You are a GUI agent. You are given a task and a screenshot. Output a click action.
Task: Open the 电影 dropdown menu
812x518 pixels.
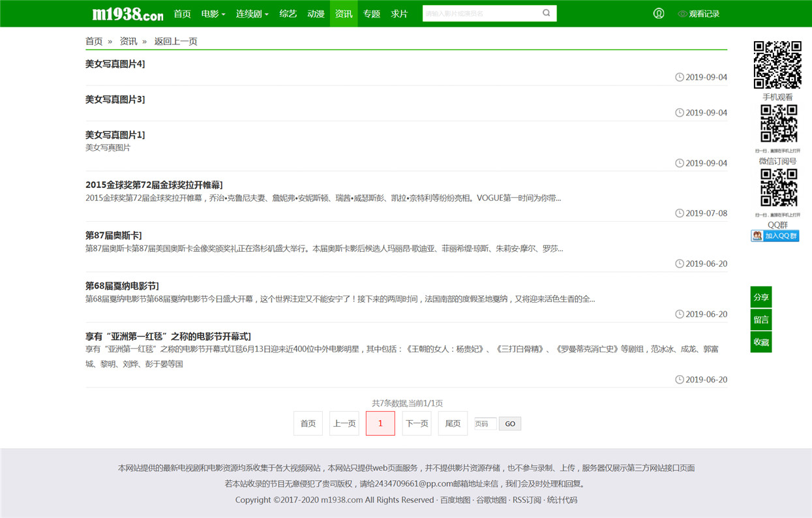[x=213, y=14]
